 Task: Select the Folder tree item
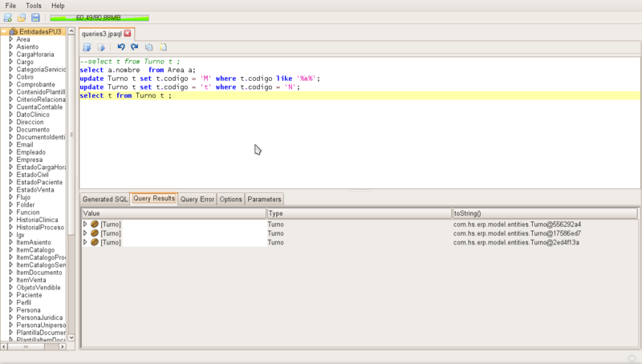coord(26,204)
